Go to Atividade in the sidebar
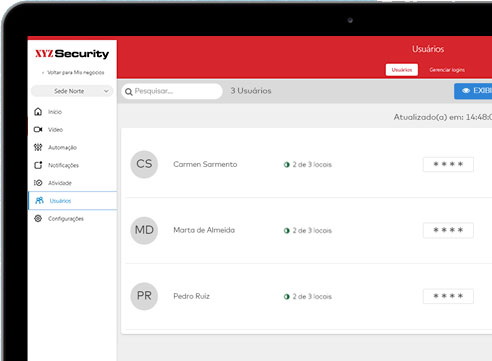The height and width of the screenshot is (361, 492). coord(60,183)
